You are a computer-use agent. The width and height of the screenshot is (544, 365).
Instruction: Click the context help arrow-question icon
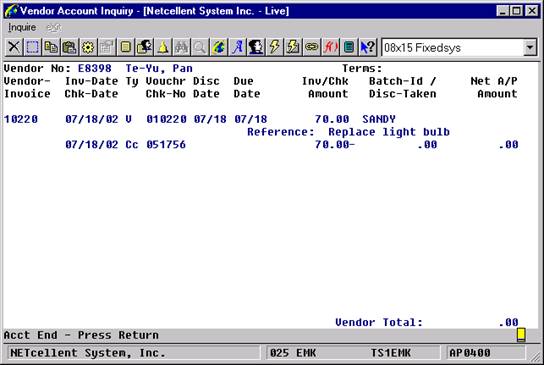coord(367,47)
